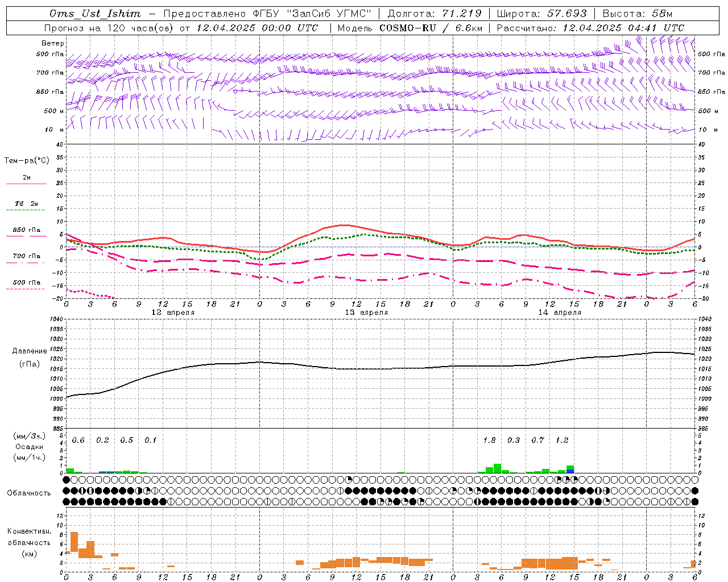This screenshot has height=582, width=728.
Task: Click the forecast start 12.04.2025 00:00 UTC
Action: click(257, 28)
